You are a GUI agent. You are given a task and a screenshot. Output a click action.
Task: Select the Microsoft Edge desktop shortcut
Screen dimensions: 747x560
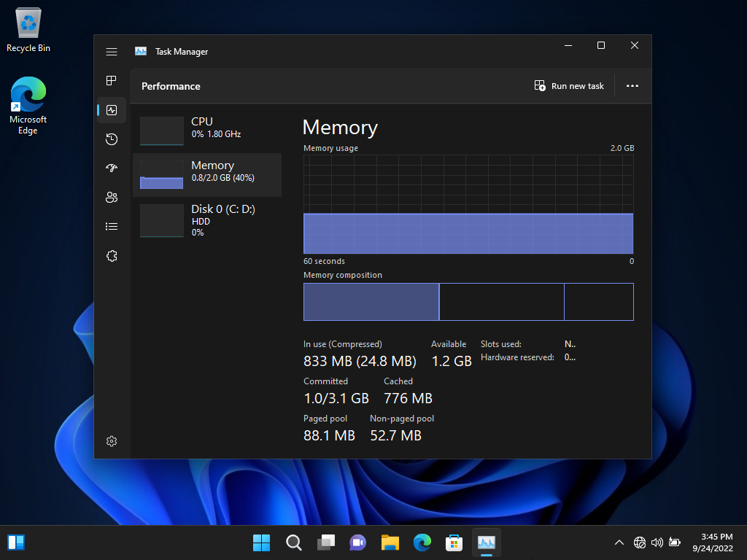28,105
